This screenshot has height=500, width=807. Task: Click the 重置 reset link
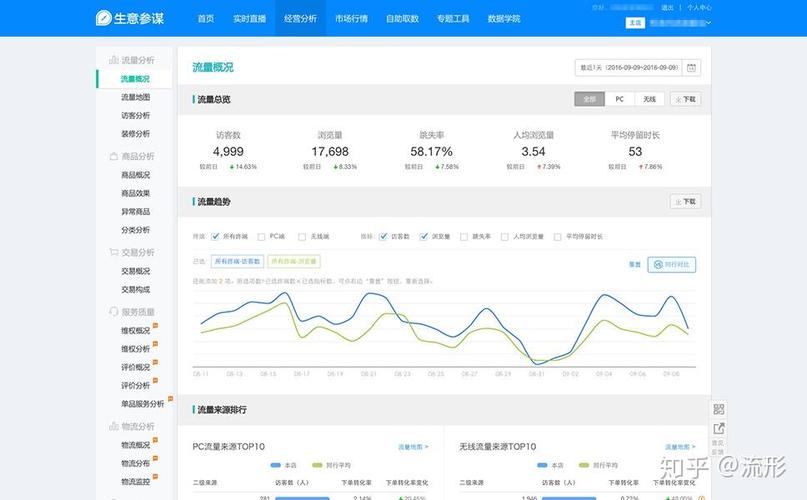pyautogui.click(x=635, y=265)
